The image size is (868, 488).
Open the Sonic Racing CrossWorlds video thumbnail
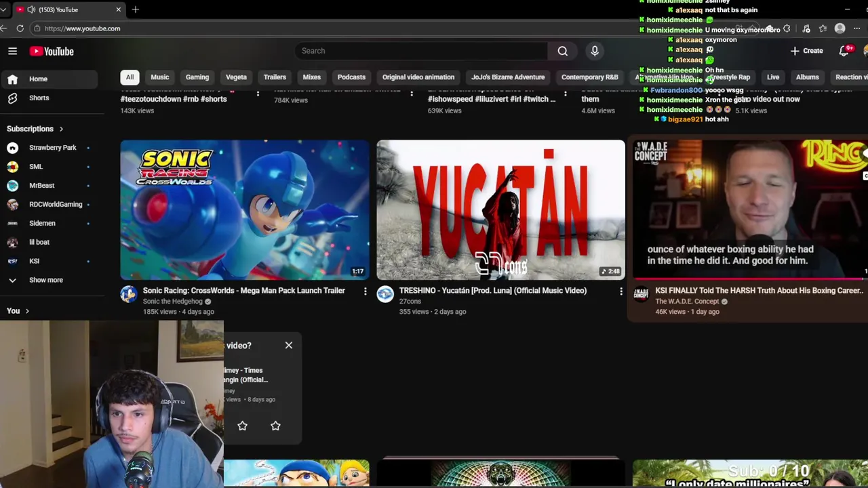point(245,210)
